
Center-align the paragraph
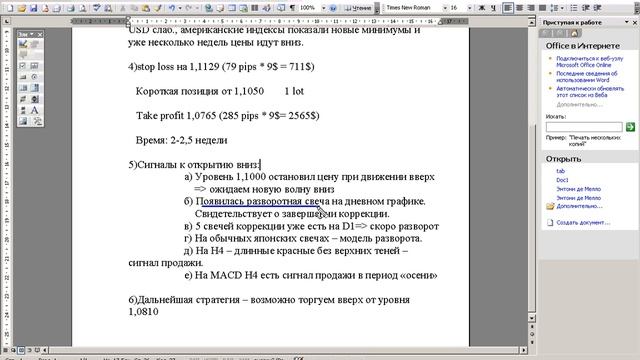(519, 8)
